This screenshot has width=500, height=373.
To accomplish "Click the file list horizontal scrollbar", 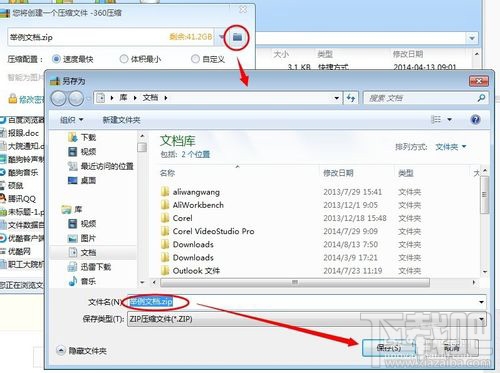I will (295, 282).
